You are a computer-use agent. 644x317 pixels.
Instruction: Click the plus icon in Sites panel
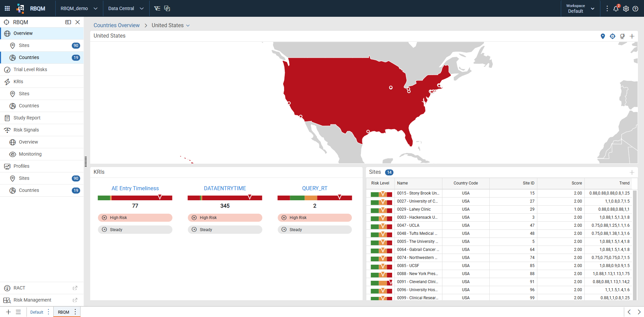click(632, 172)
